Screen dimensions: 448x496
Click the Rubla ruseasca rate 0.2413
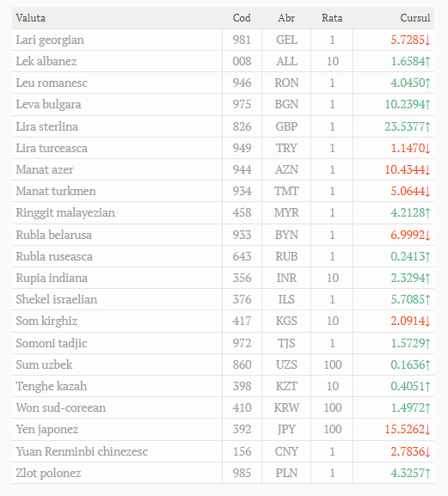pos(408,256)
